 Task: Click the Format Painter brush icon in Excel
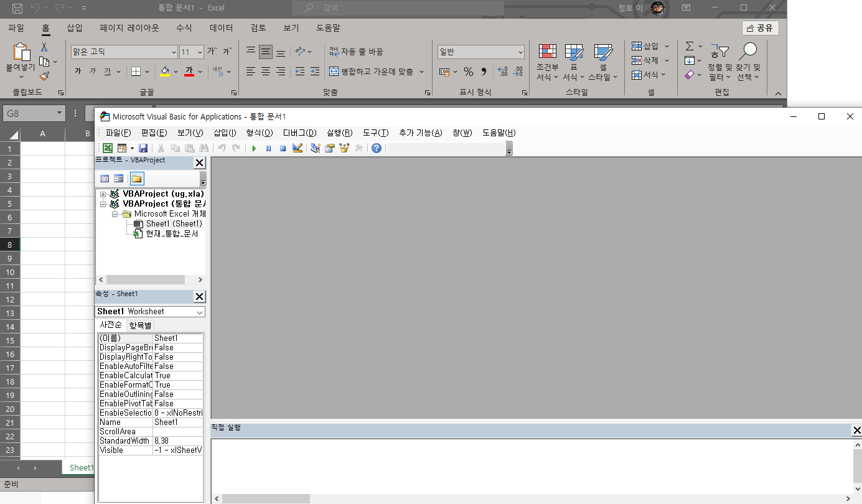pyautogui.click(x=44, y=76)
